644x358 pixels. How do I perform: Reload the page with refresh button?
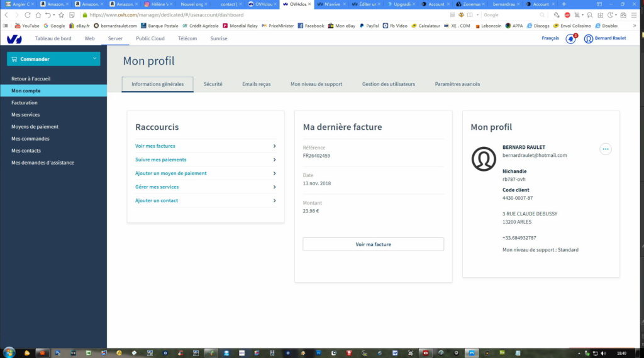[28, 15]
